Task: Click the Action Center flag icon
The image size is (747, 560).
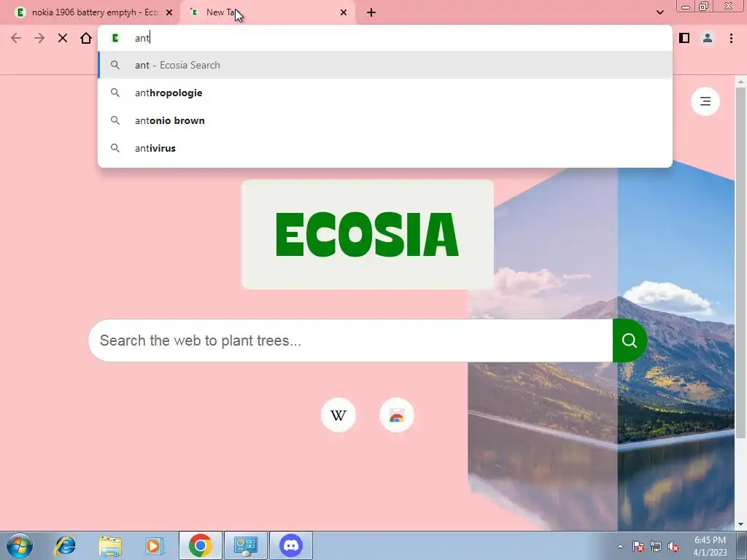Action: 638,546
